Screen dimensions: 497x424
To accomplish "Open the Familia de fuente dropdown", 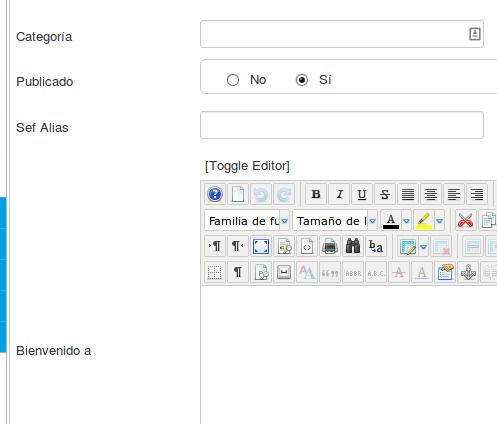I will coord(247,220).
